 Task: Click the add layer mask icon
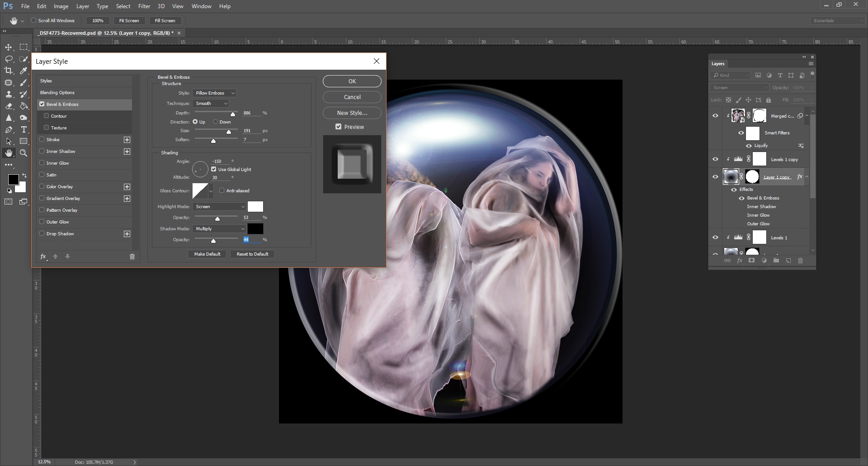751,261
